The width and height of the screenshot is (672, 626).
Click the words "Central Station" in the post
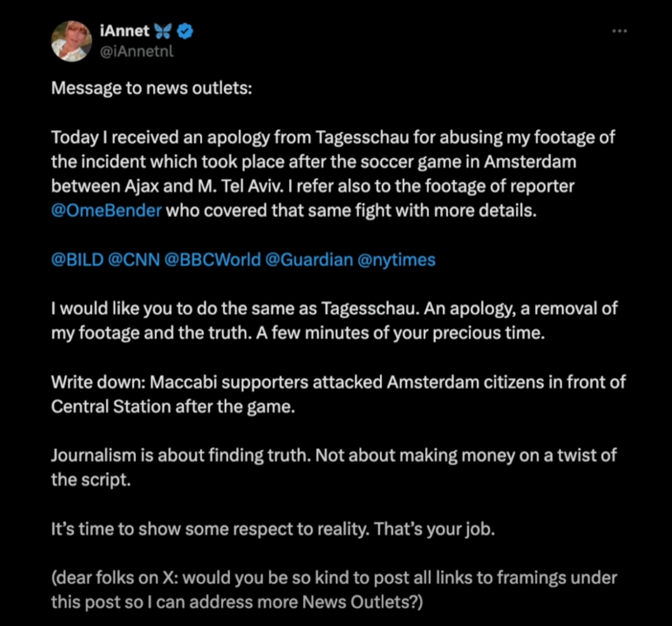tap(111, 407)
